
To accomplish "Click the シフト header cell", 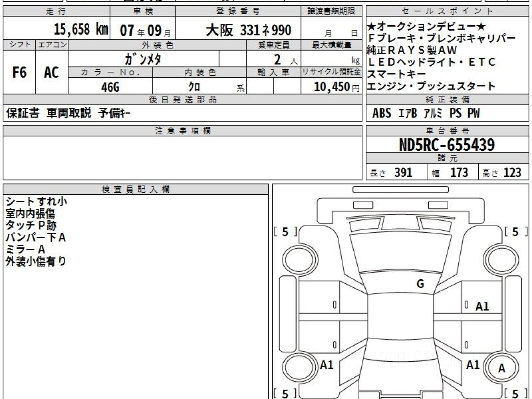I will click(20, 45).
